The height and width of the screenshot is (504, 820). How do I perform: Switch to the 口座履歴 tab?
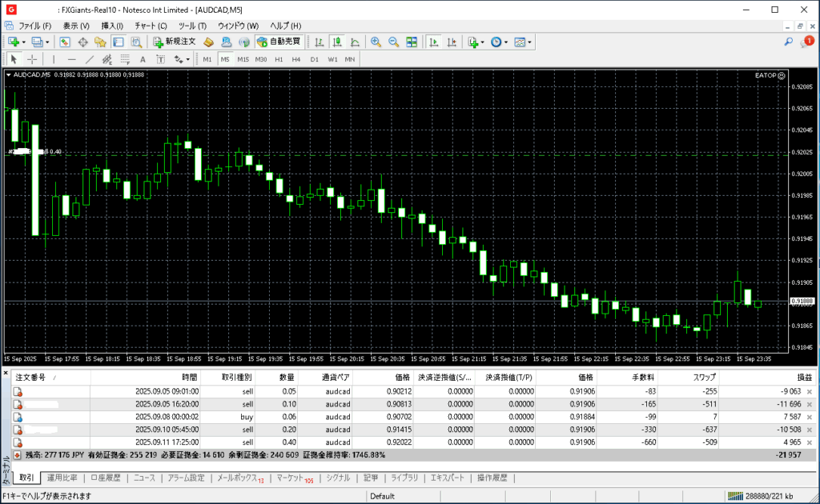pos(105,478)
